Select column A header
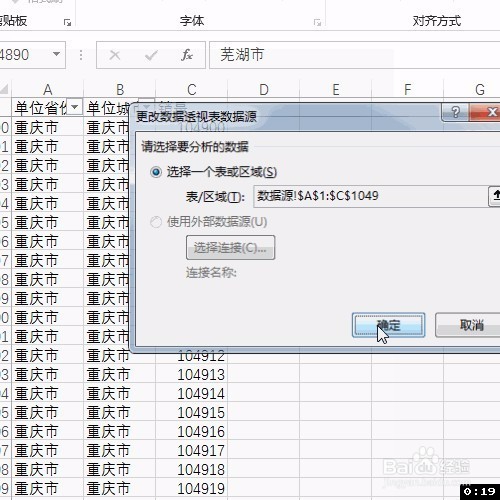The width and height of the screenshot is (500, 500). [x=48, y=89]
